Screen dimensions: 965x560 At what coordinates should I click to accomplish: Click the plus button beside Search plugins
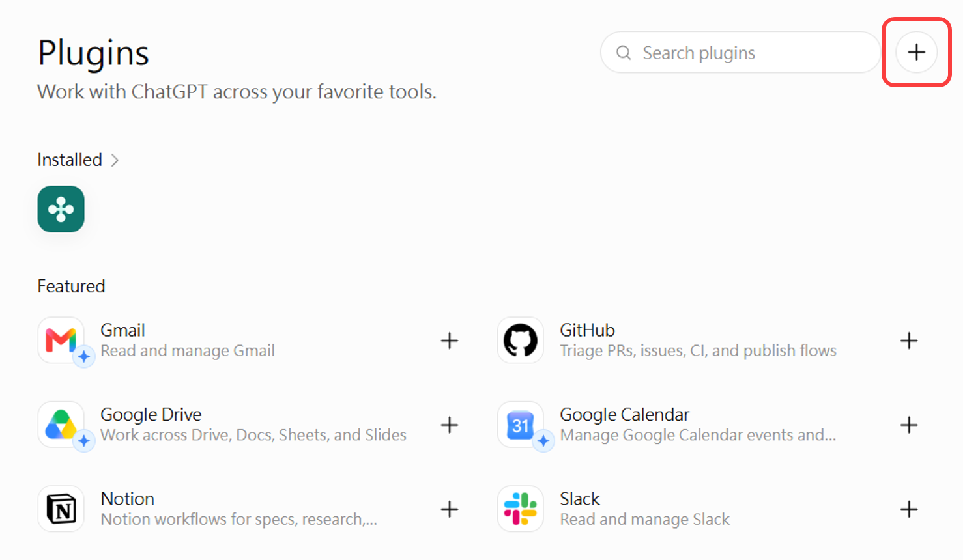(x=916, y=52)
